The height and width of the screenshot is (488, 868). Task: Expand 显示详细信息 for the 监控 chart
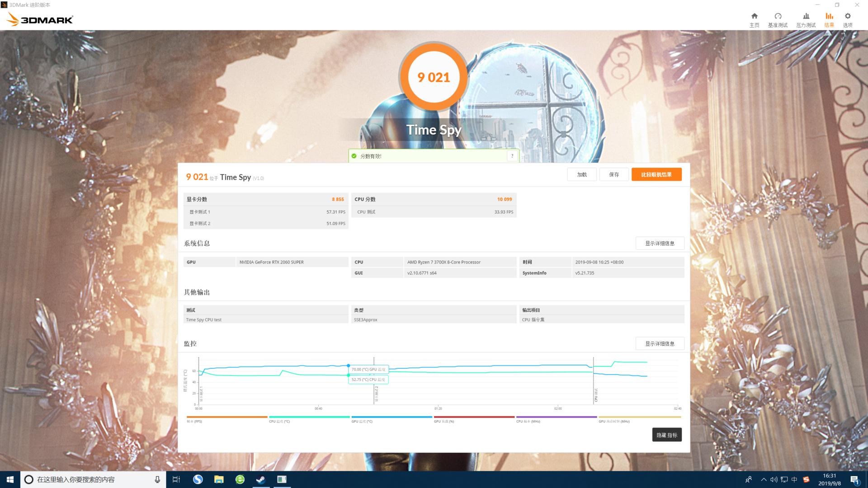[x=660, y=343]
